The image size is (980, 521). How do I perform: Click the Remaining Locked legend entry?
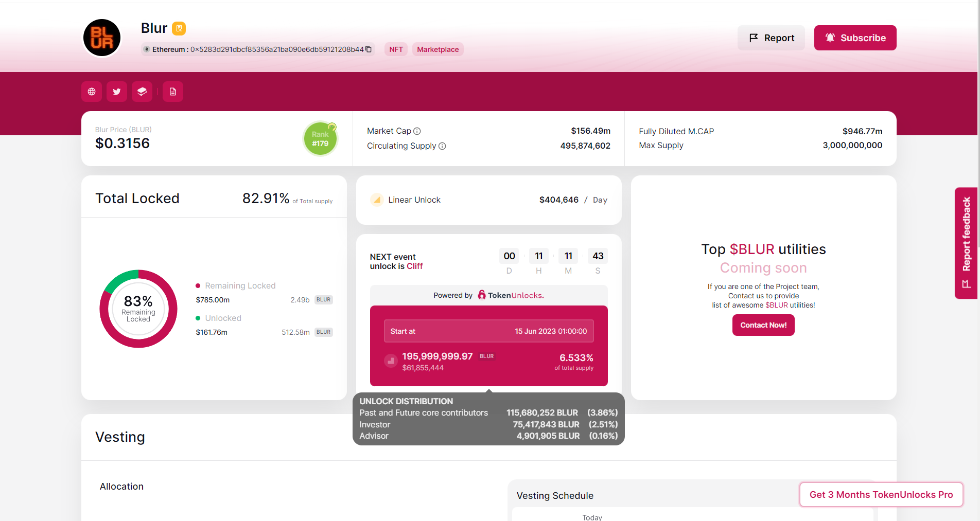click(236, 285)
